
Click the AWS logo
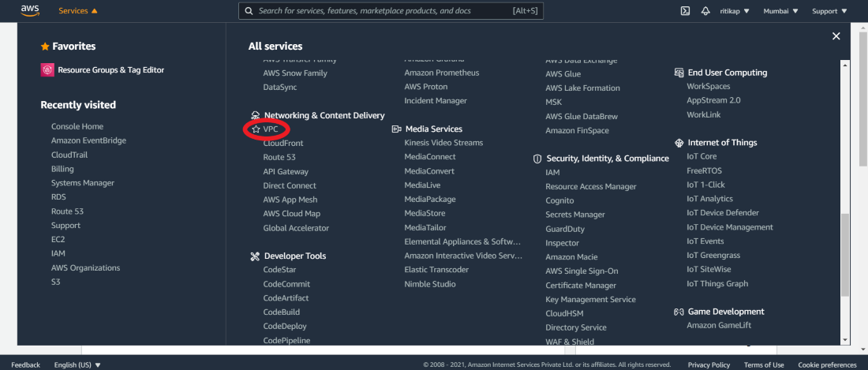[29, 10]
